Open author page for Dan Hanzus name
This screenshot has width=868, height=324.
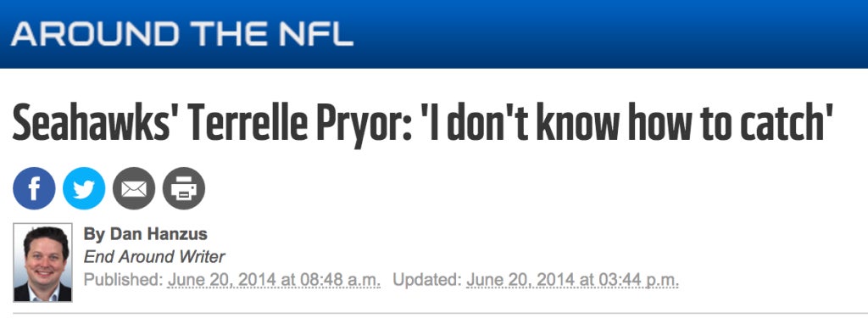tap(145, 234)
